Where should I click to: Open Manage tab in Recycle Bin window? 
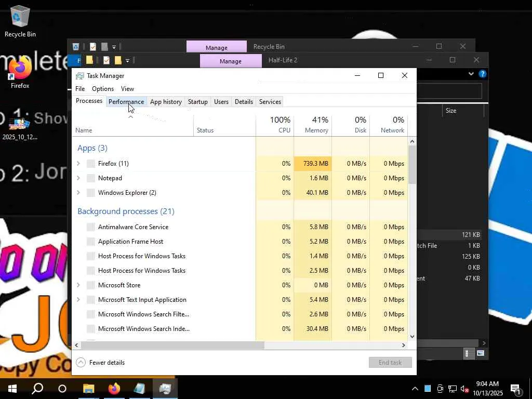(x=217, y=47)
